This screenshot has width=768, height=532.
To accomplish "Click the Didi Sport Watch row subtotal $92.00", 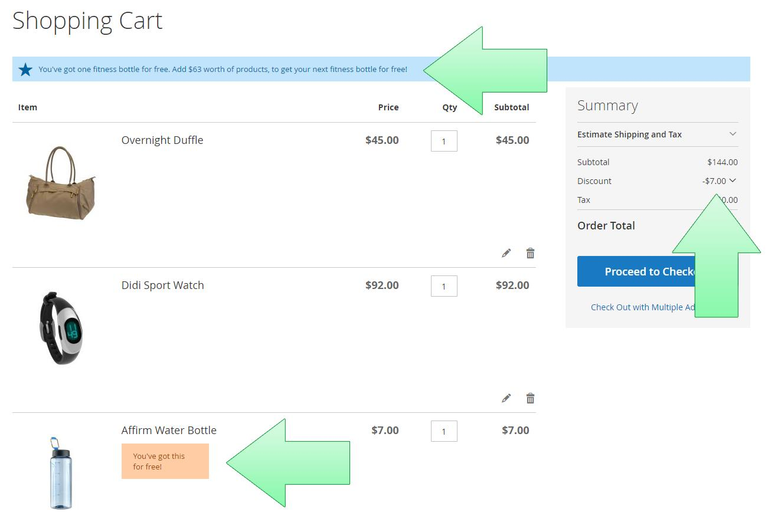I will click(x=512, y=285).
